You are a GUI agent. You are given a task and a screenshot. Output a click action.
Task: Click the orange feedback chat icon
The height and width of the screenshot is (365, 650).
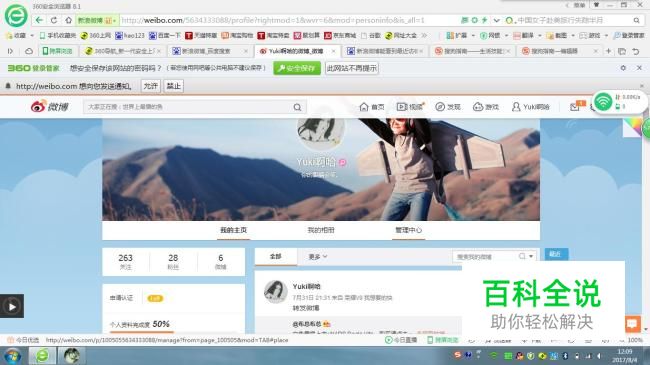click(x=633, y=324)
